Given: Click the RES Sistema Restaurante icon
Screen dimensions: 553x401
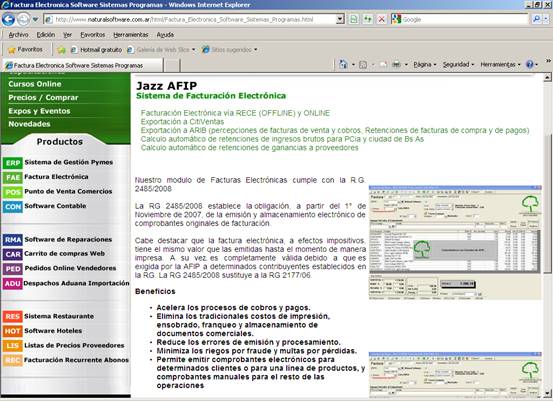Looking at the screenshot, I should 13,316.
